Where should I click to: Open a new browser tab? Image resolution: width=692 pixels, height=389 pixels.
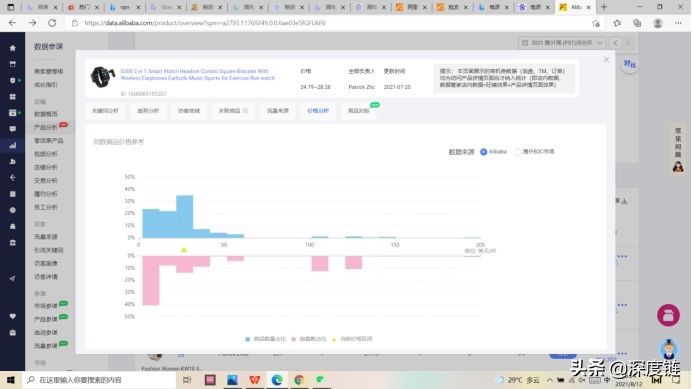click(604, 7)
